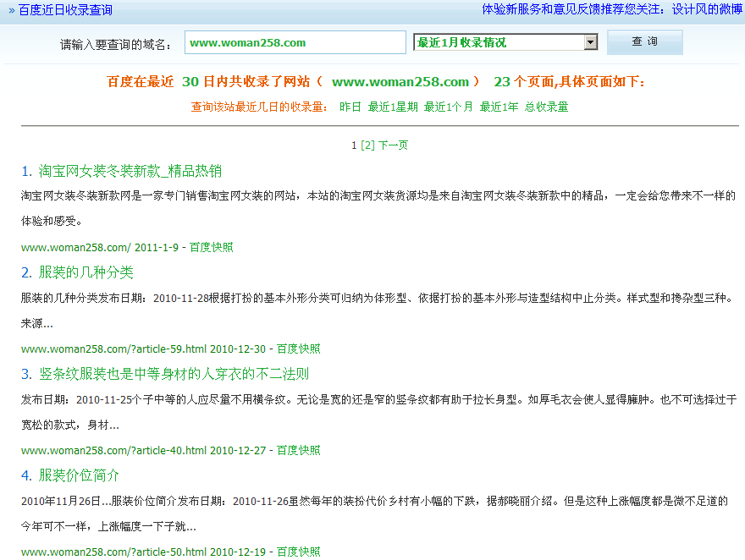The image size is (745, 560).
Task: Click the domain input field
Action: pyautogui.click(x=295, y=43)
